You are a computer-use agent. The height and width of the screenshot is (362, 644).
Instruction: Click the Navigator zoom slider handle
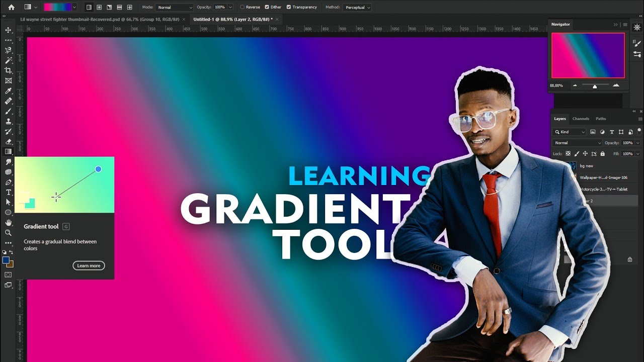tap(595, 86)
